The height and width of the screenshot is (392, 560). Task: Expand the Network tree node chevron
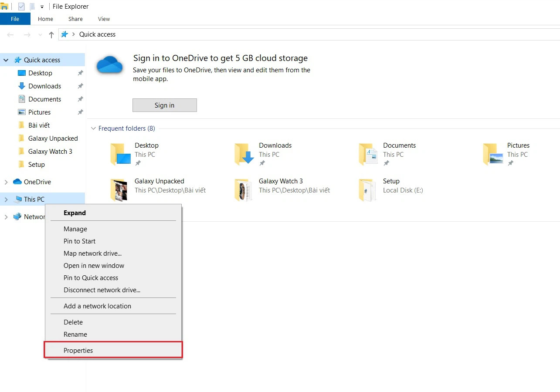point(6,217)
